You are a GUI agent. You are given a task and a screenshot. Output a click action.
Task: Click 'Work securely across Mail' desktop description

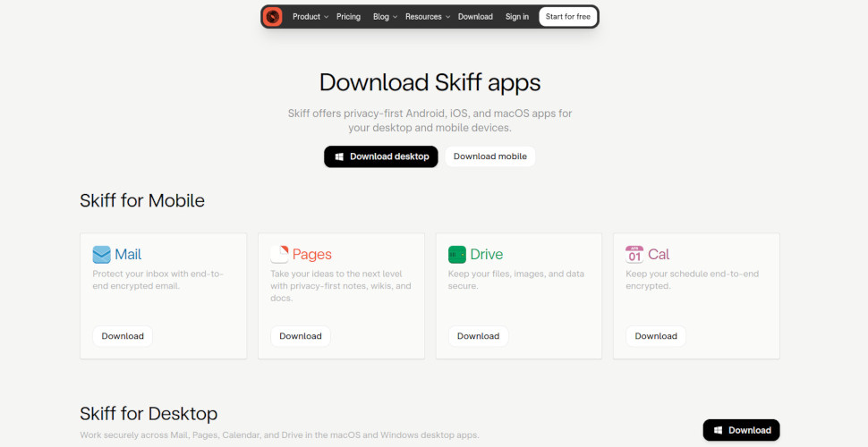pos(279,434)
